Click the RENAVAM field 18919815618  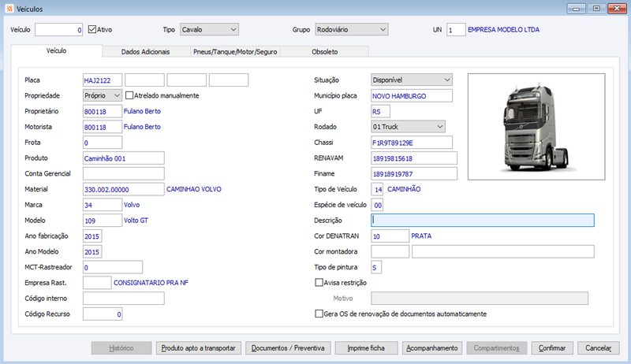tap(414, 158)
